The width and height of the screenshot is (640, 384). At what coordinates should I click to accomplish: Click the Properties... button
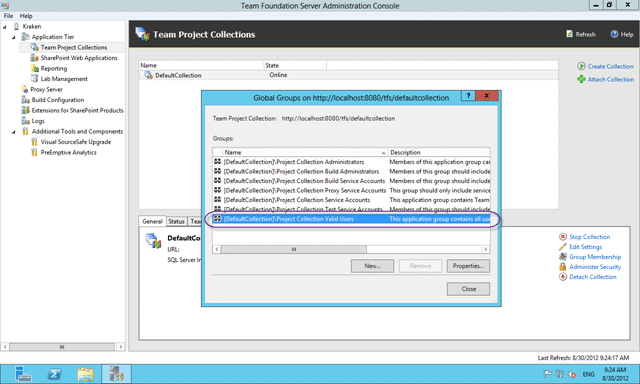[x=468, y=266]
